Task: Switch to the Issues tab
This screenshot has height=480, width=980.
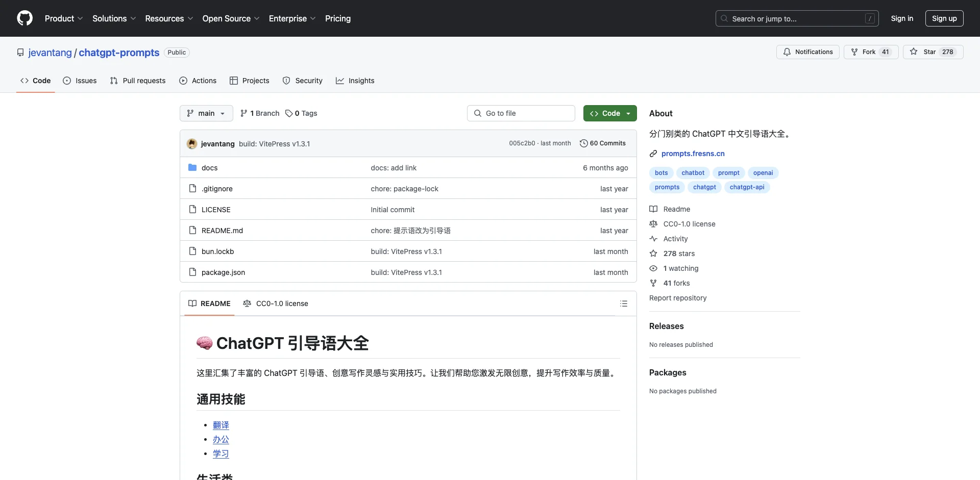Action: pos(80,81)
